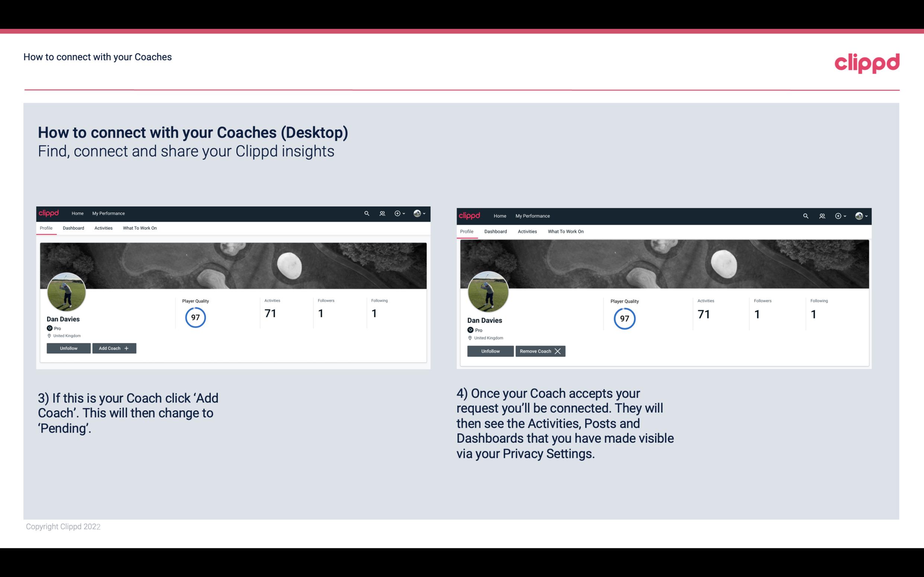Viewport: 924px width, 577px height.
Task: Click 'Remove Coach' button on connected profile
Action: click(x=540, y=351)
